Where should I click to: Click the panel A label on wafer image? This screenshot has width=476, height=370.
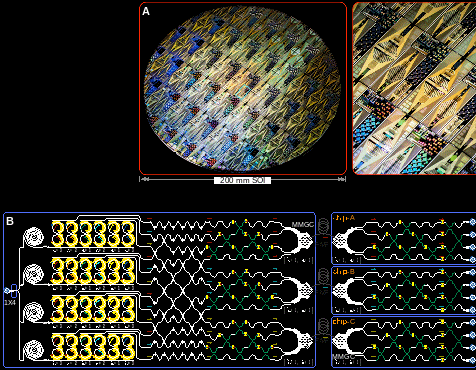point(146,12)
